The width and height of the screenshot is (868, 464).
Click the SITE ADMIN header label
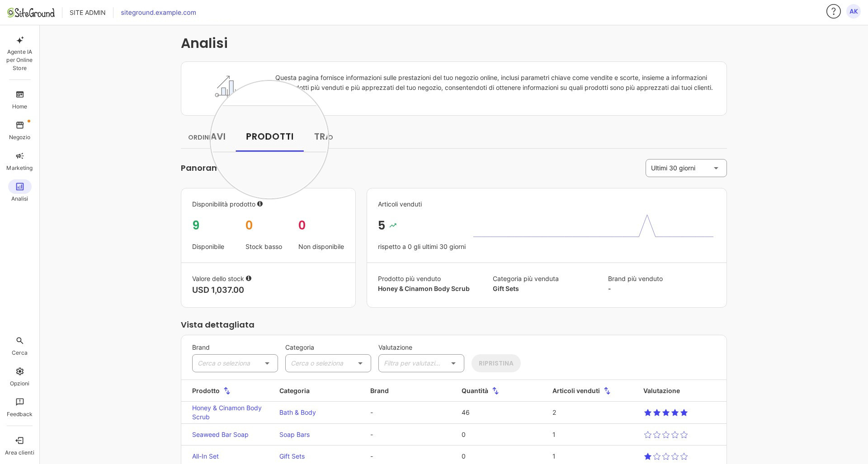click(88, 13)
